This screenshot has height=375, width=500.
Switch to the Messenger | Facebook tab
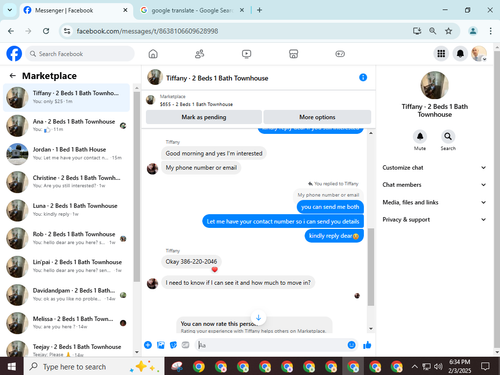tap(76, 10)
